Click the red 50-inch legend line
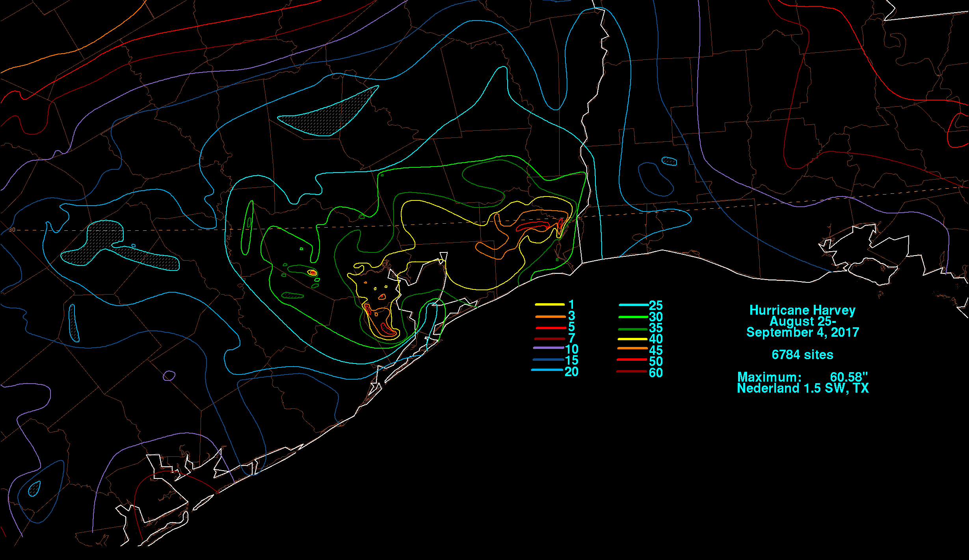Image resolution: width=969 pixels, height=560 pixels. (632, 360)
